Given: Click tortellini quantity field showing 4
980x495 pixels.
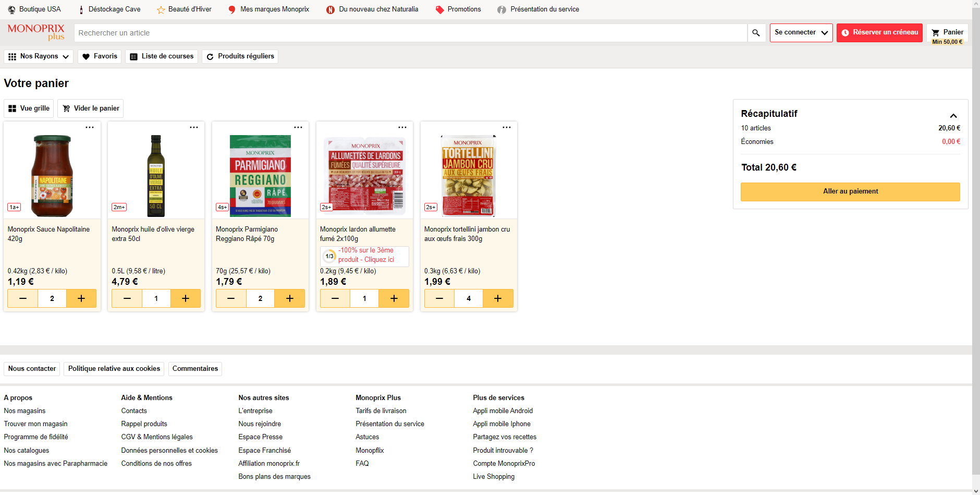Looking at the screenshot, I should 469,298.
